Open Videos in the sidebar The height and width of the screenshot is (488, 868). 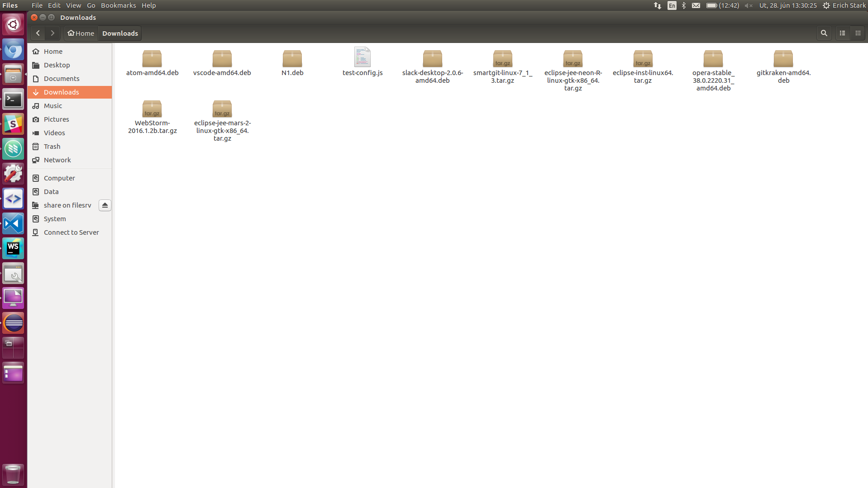70,133
